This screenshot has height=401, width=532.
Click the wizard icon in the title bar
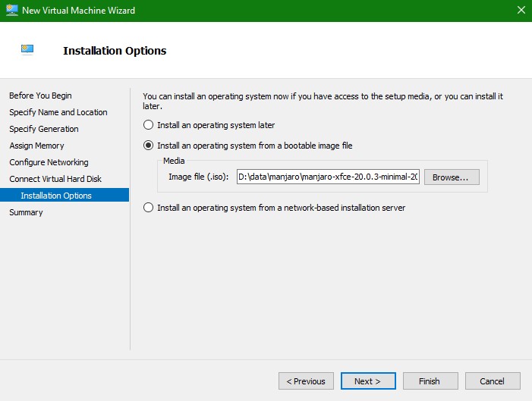[11, 10]
